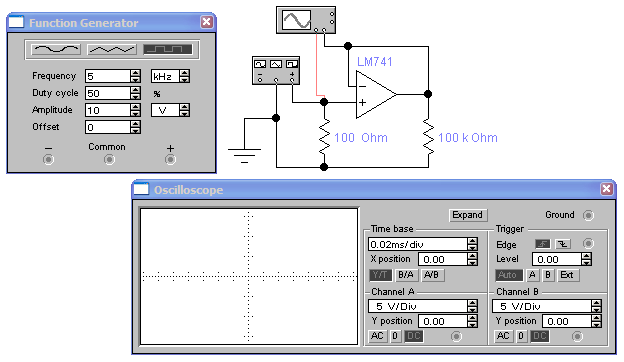This screenshot has height=362, width=624.
Task: Click the X position value field
Action: 443,259
